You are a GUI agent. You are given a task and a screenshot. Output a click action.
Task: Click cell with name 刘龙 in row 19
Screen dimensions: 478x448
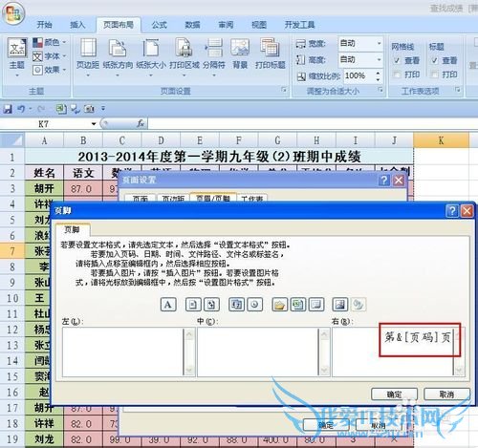click(44, 439)
